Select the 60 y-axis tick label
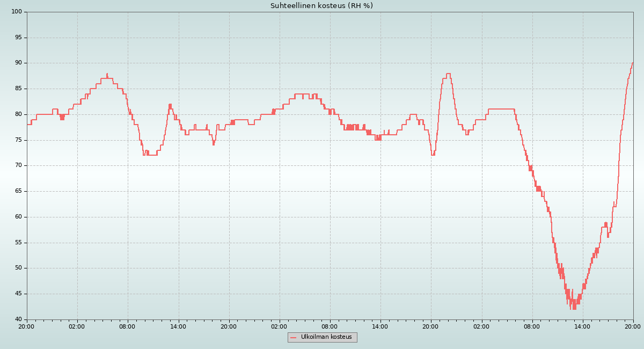The height and width of the screenshot is (349, 644). 18,217
